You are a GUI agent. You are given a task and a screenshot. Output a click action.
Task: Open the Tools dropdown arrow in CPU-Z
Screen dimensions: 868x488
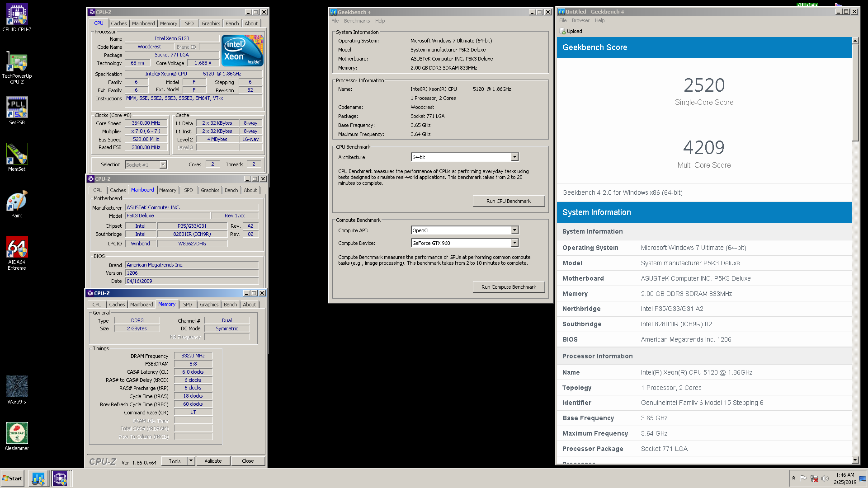[191, 461]
